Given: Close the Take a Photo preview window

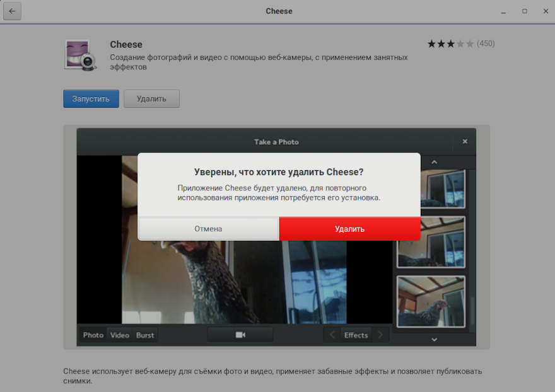Looking at the screenshot, I should [465, 142].
